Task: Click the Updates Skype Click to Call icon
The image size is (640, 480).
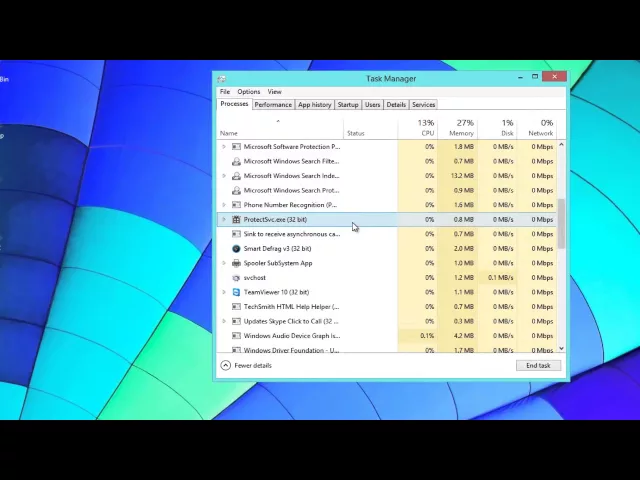Action: [236, 321]
